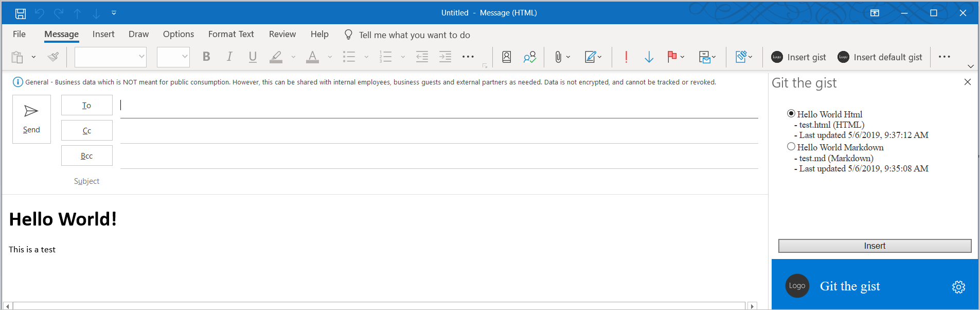The height and width of the screenshot is (310, 980).
Task: Open more formatting options ellipsis
Action: [468, 57]
